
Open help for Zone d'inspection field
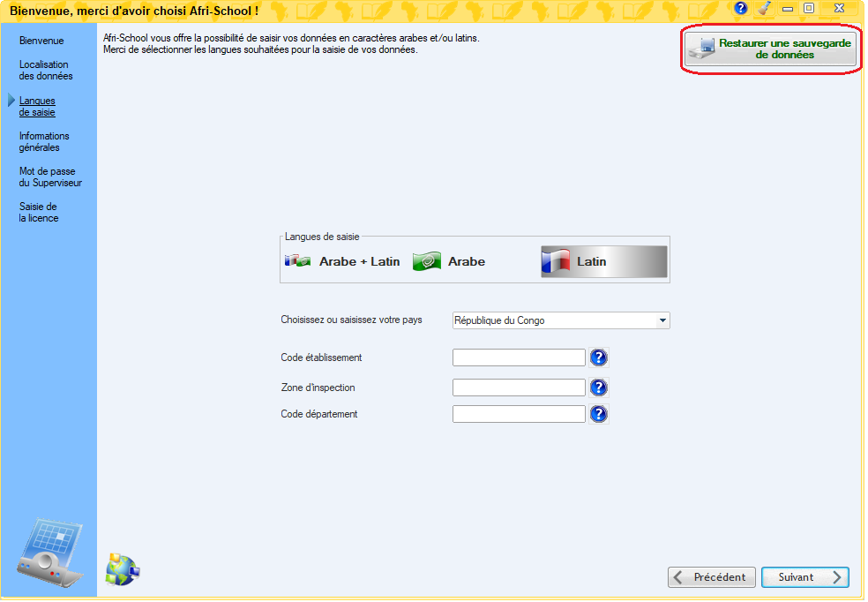(x=598, y=388)
